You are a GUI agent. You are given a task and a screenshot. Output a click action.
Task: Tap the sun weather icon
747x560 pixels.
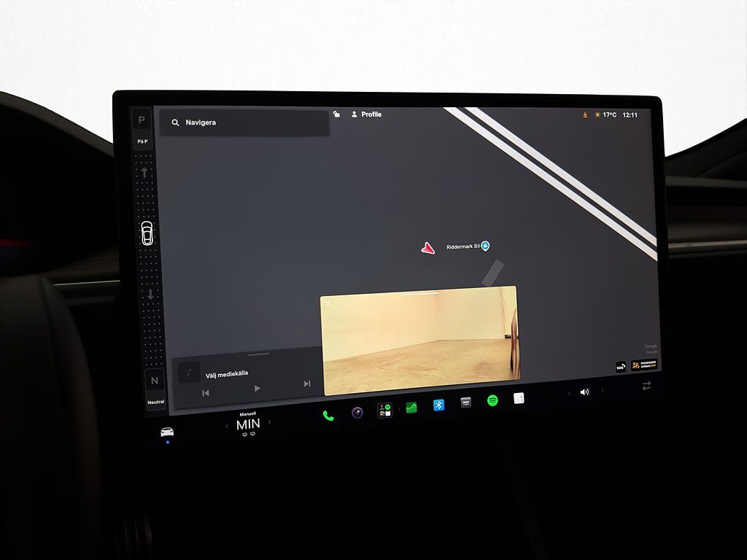(x=597, y=114)
